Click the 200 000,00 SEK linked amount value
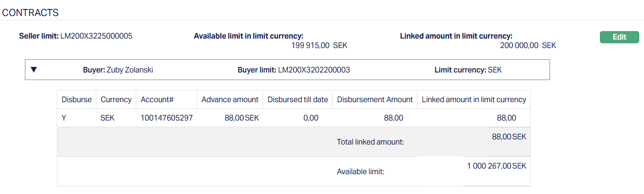 (x=528, y=46)
